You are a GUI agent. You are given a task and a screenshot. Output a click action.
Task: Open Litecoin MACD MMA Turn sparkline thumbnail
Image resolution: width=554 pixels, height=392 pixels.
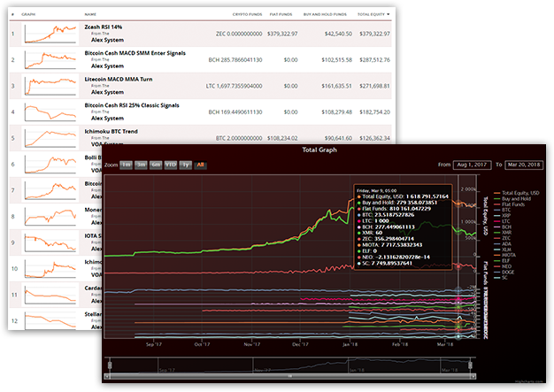coord(50,86)
